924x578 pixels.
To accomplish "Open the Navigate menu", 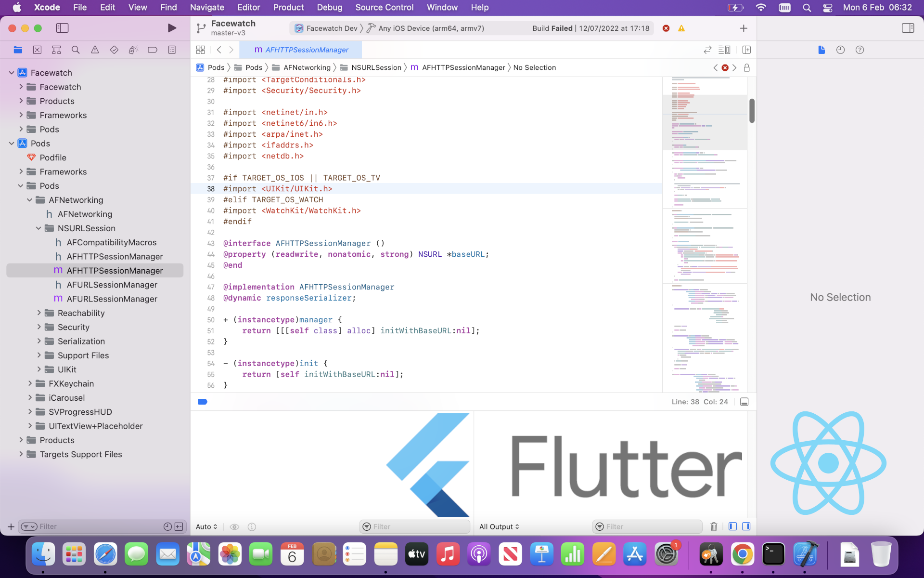I will 207,7.
